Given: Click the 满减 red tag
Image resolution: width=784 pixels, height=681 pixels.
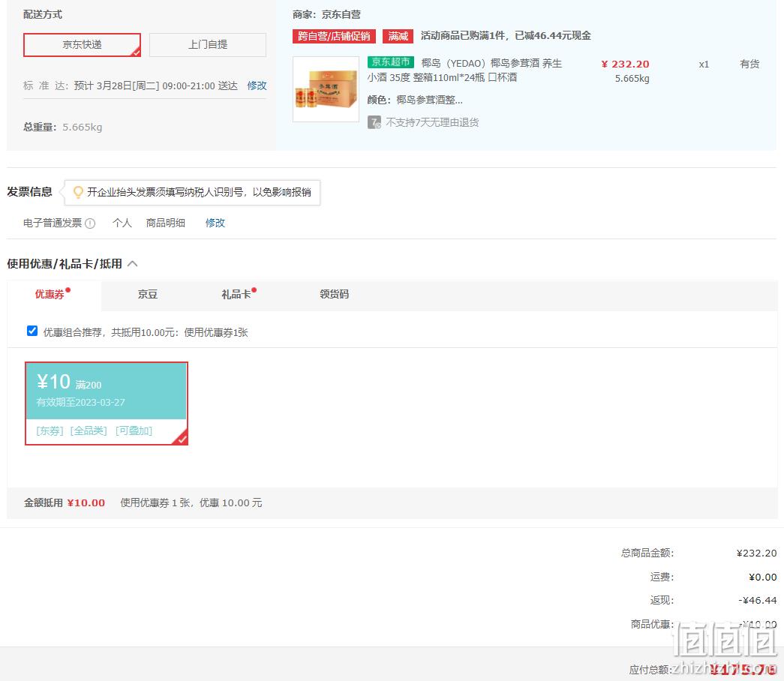Looking at the screenshot, I should coord(398,36).
